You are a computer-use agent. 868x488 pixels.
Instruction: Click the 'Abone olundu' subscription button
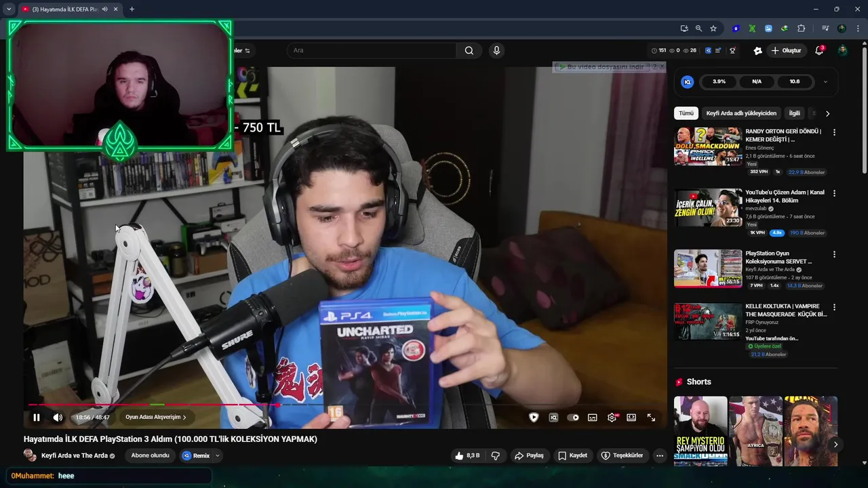(150, 455)
